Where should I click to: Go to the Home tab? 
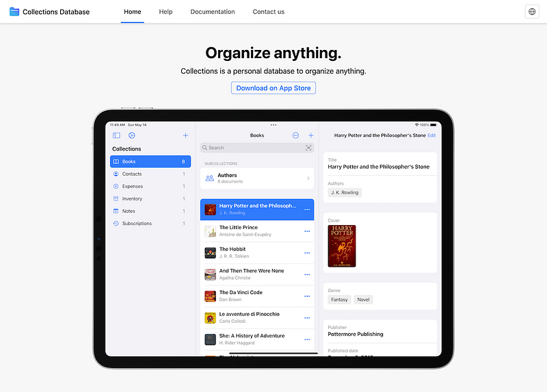(133, 12)
